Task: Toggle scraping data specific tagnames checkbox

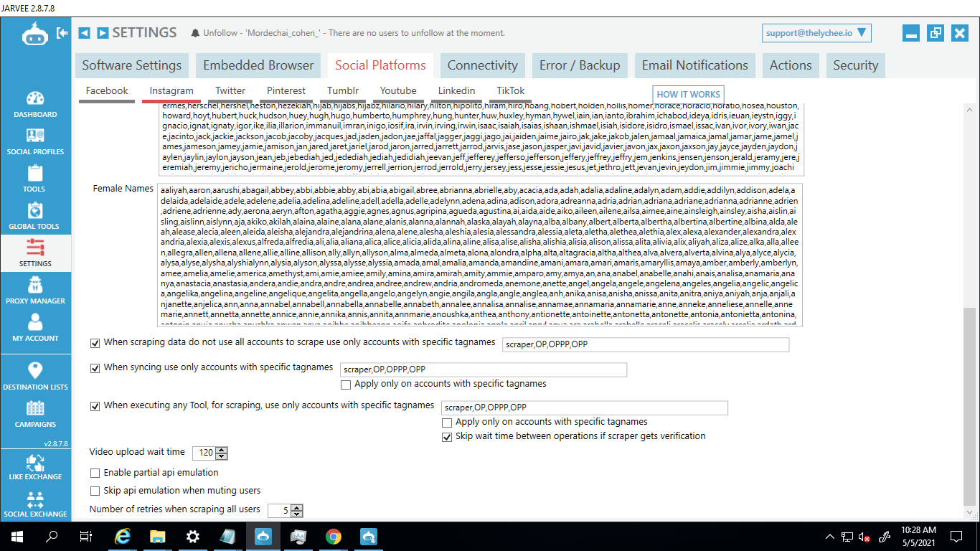Action: [95, 344]
